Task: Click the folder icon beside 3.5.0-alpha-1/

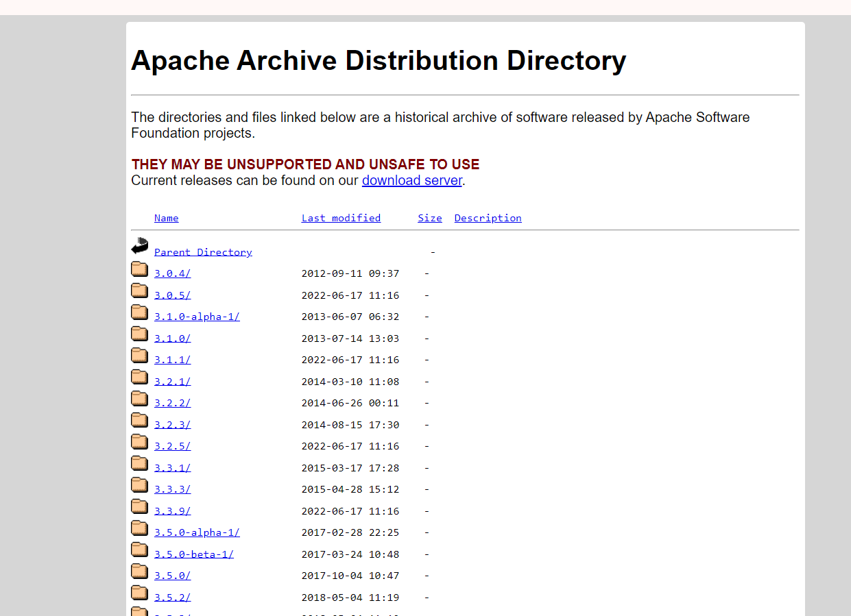Action: click(140, 528)
